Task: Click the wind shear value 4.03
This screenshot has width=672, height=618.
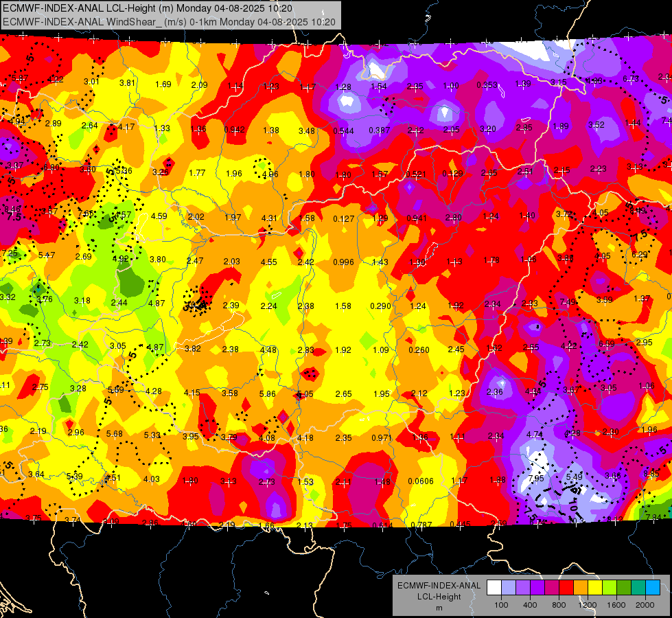Action: [151, 479]
